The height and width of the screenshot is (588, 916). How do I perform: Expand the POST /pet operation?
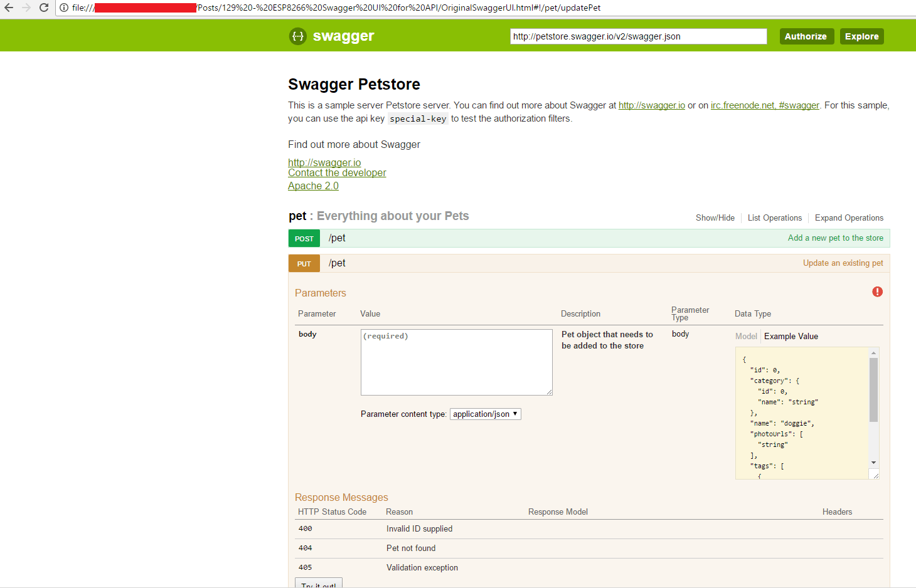[337, 238]
